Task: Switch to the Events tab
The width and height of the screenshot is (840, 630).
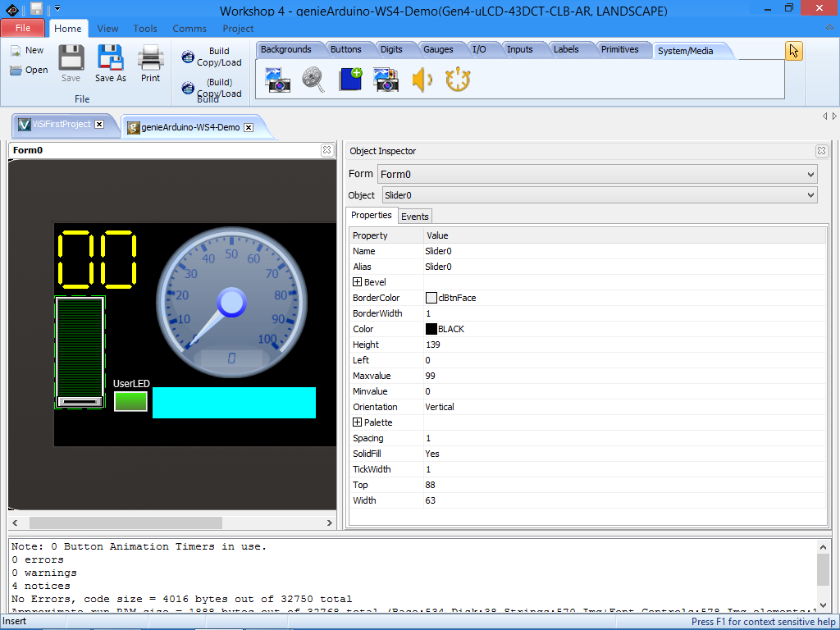Action: (414, 217)
